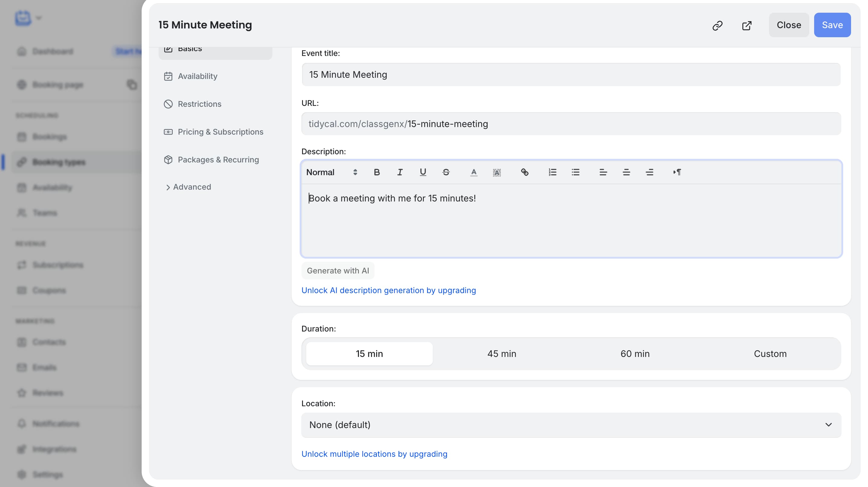Open Unlock multiple locations by upgrading link
The image size is (868, 487).
click(x=374, y=454)
